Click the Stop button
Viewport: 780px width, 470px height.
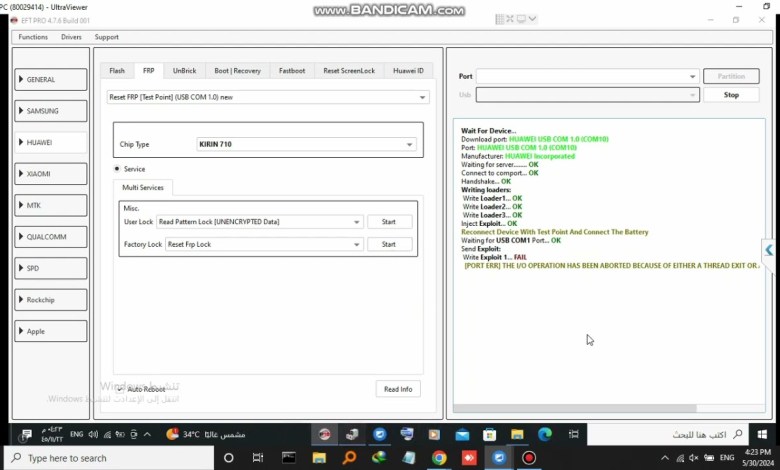pyautogui.click(x=731, y=95)
